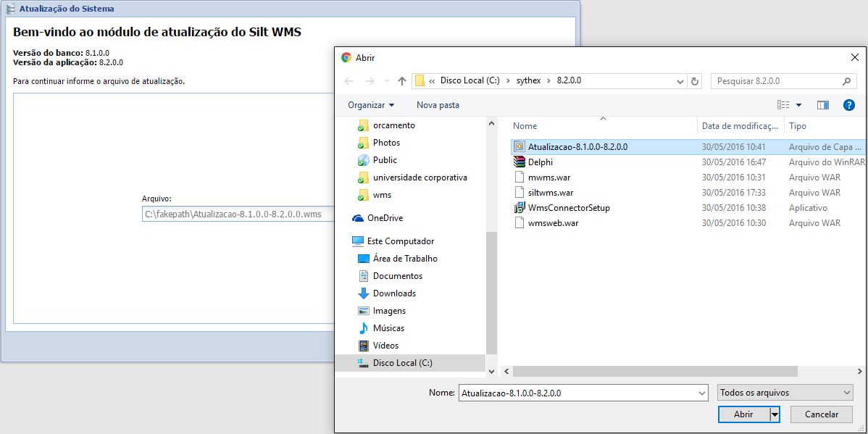
Task: Click the Cancelar button
Action: click(822, 414)
